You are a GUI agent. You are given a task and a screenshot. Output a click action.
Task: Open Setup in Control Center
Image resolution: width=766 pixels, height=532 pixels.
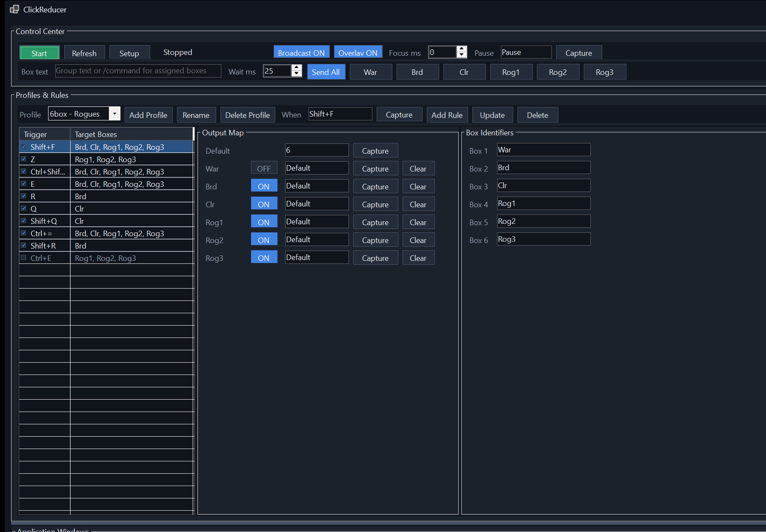point(129,53)
